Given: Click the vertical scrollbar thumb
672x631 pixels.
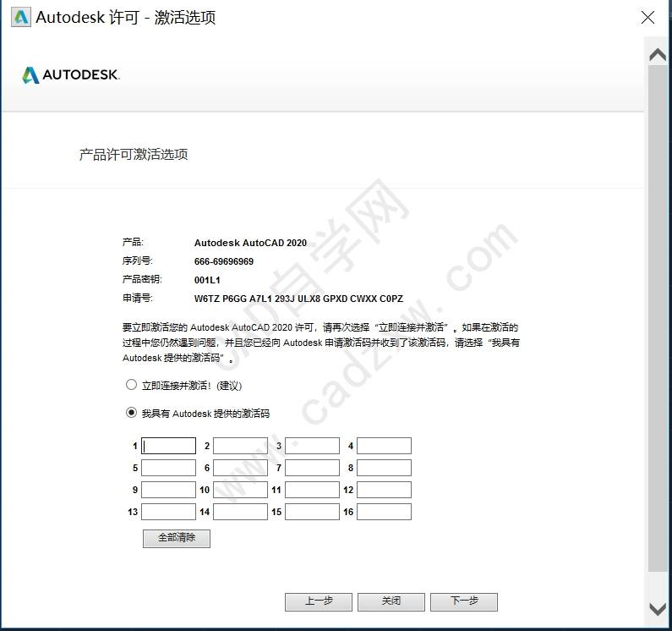Looking at the screenshot, I should click(x=658, y=318).
